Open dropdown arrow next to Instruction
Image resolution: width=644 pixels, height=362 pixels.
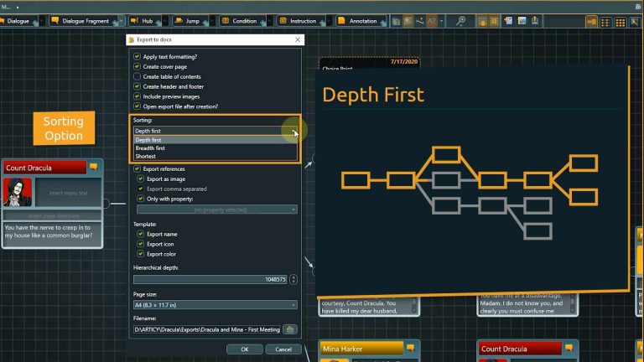[x=330, y=21]
